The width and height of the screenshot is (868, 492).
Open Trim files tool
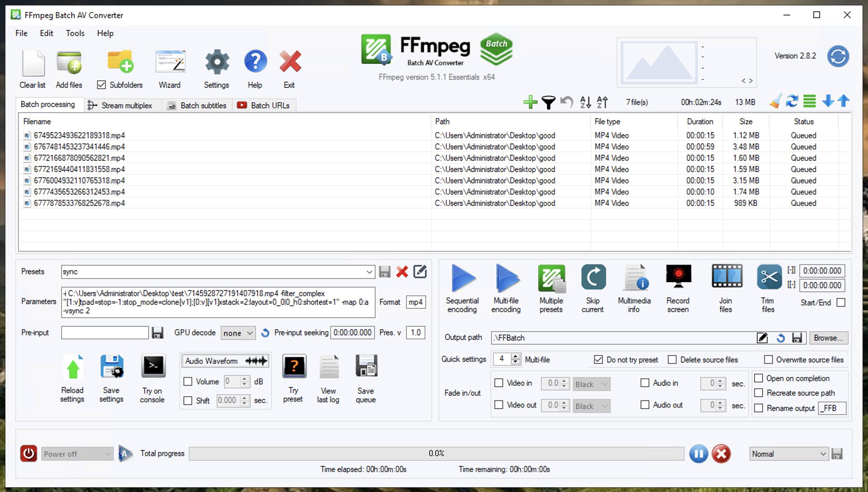pos(769,277)
